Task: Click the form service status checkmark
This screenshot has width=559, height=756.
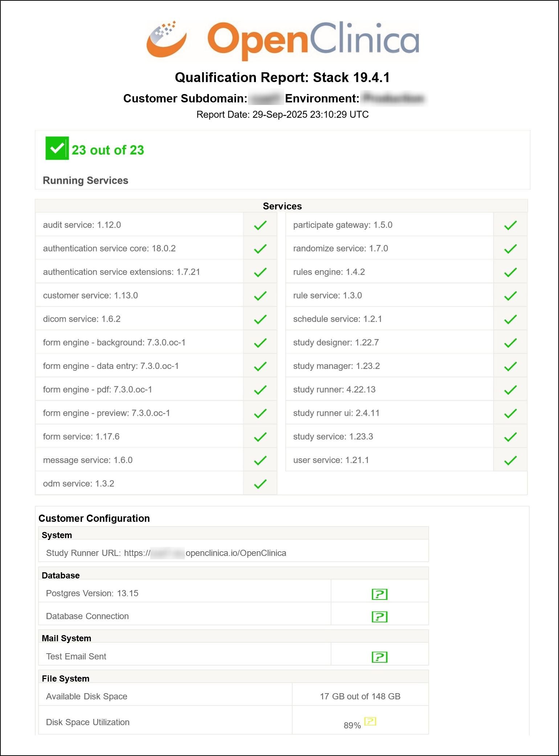Action: pos(260,437)
